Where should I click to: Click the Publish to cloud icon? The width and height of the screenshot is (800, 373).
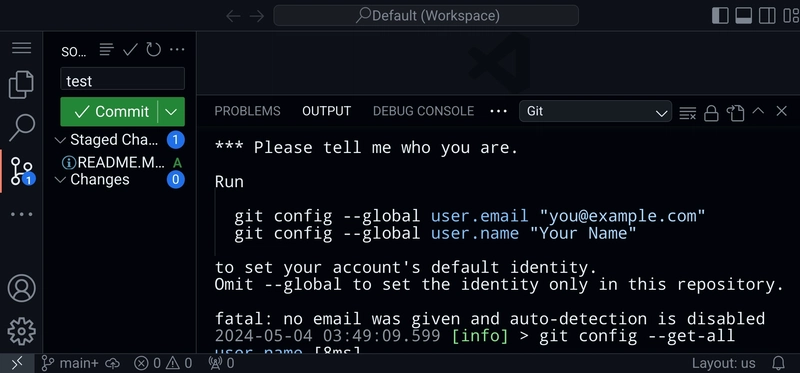112,363
